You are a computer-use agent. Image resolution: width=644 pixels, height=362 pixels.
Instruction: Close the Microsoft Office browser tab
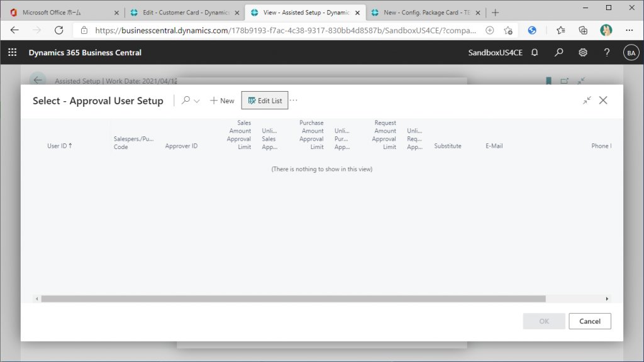click(x=116, y=13)
